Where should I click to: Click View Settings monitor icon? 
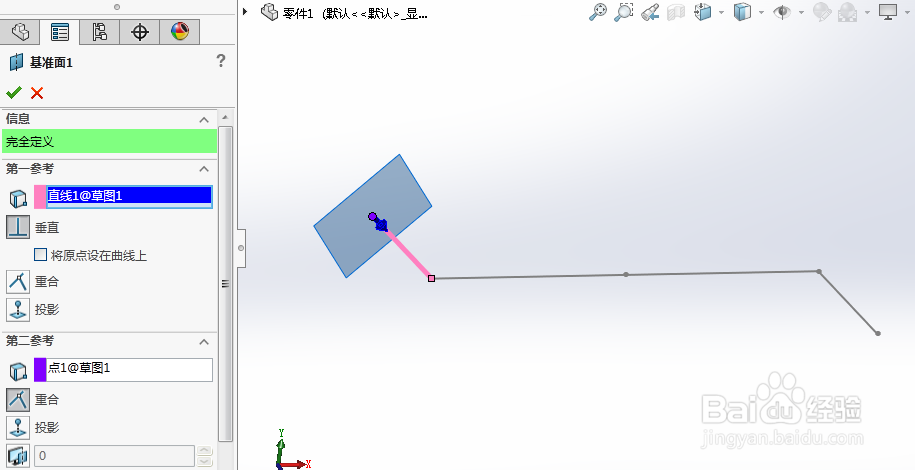click(x=888, y=12)
